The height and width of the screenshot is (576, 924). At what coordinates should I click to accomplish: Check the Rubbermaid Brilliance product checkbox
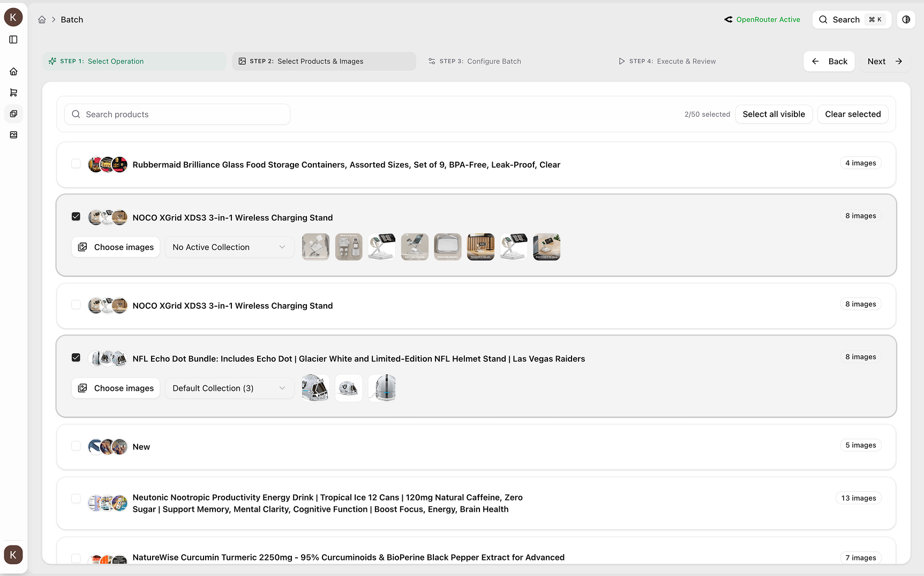coord(76,164)
